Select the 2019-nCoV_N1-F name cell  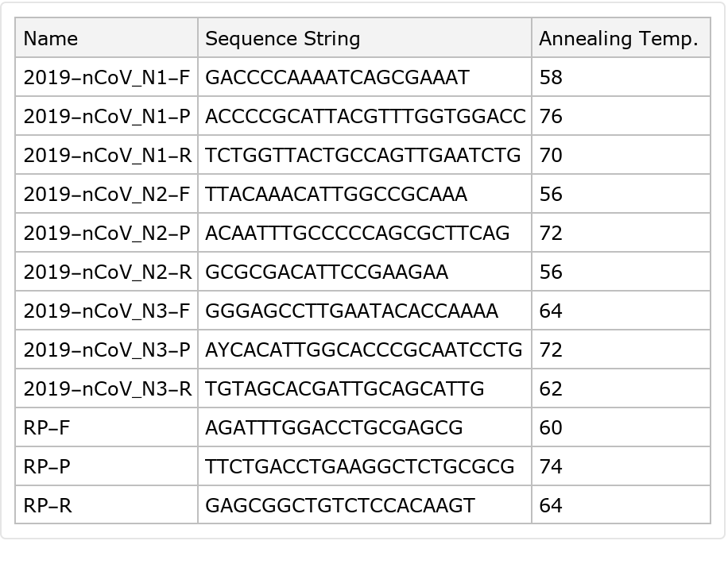pyautogui.click(x=106, y=77)
